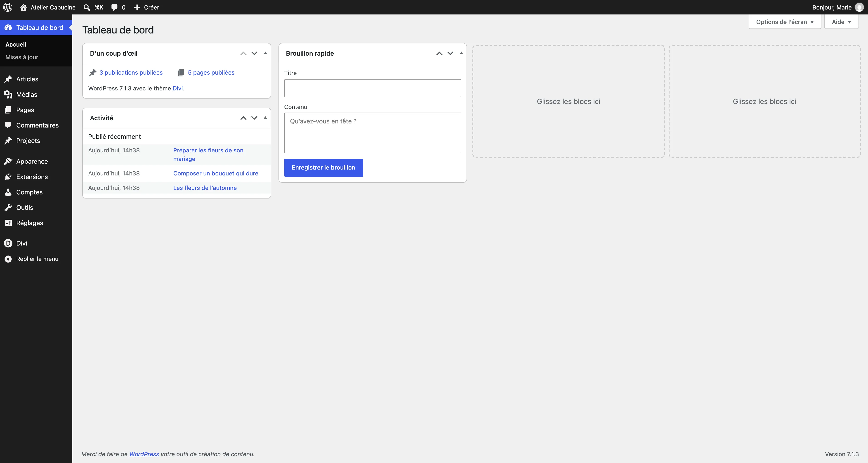Image resolution: width=868 pixels, height=463 pixels.
Task: Open post Les fleurs de l'automne
Action: 205,188
